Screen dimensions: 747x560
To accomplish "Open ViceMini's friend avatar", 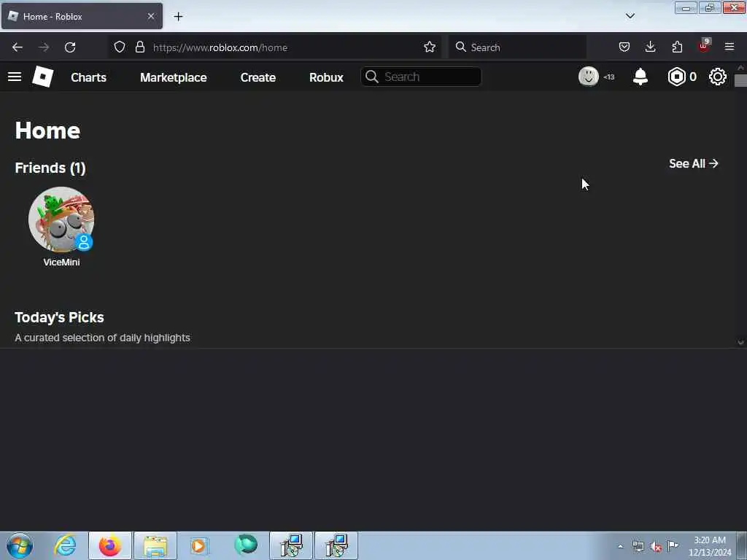I will coord(61,219).
